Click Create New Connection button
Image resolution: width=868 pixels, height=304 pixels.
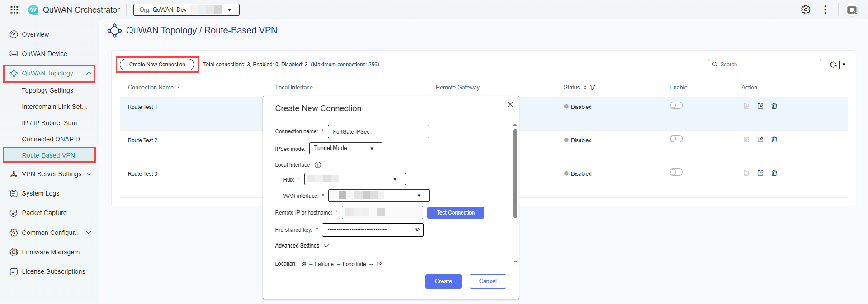pyautogui.click(x=157, y=65)
